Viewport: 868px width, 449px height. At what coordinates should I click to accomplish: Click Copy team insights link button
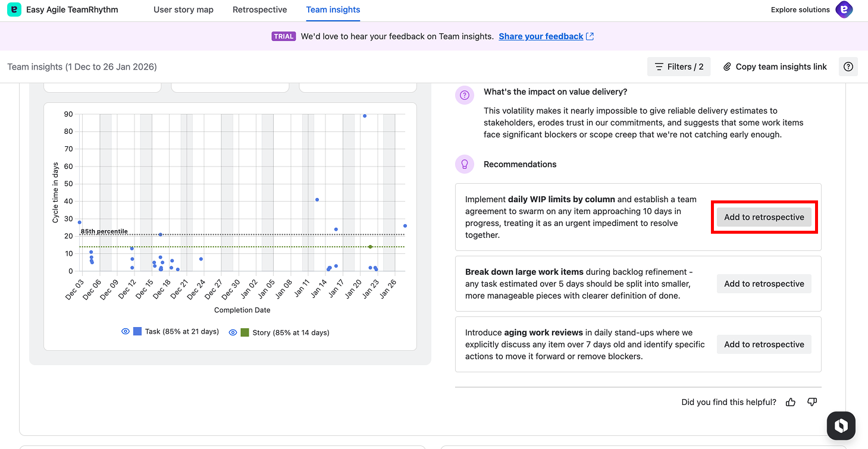pyautogui.click(x=775, y=67)
